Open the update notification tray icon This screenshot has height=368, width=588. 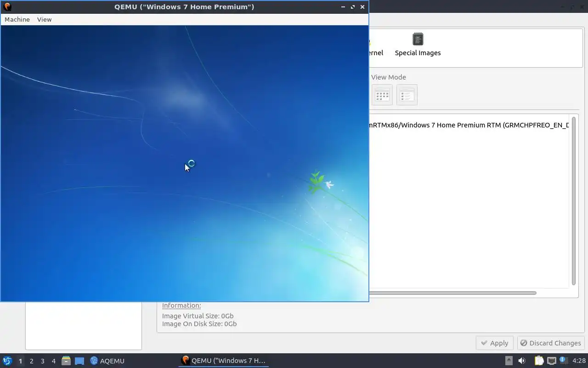click(x=563, y=360)
